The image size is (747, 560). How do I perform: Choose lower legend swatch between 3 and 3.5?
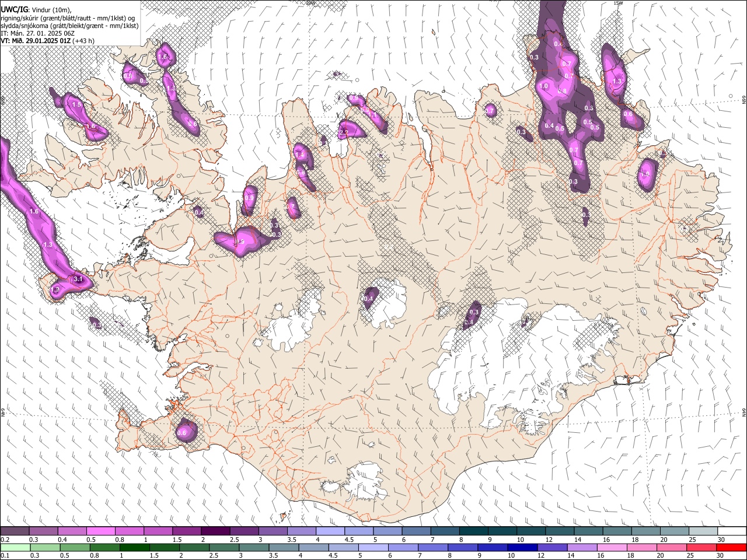pos(254,547)
